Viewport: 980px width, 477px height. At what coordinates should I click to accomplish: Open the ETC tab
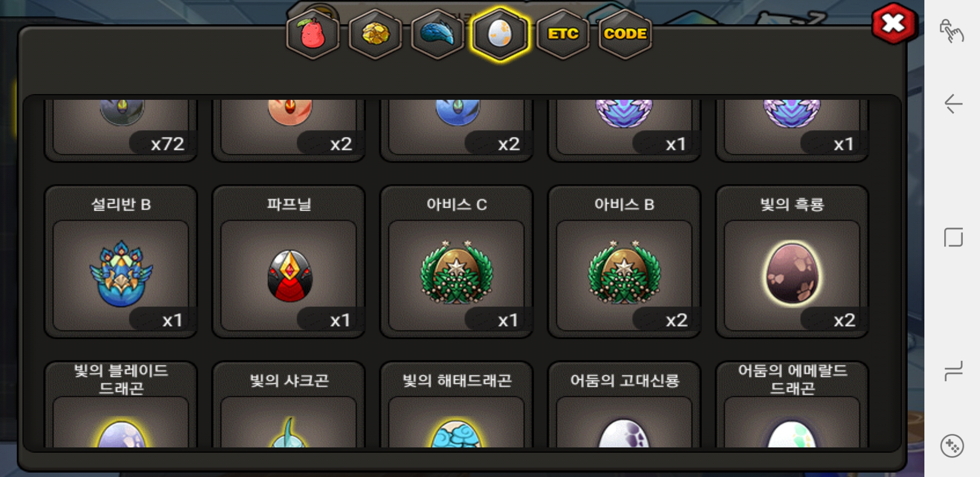pos(563,34)
